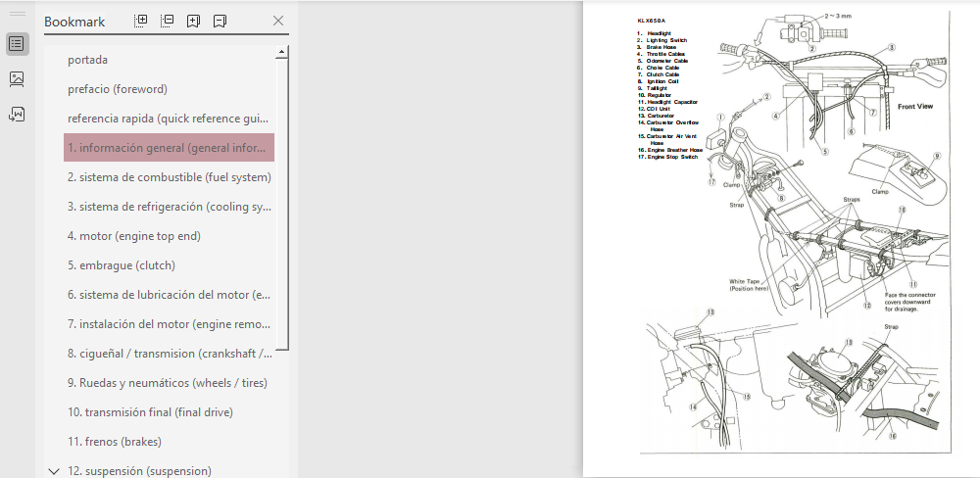The height and width of the screenshot is (478, 980).
Task: Click the bookmark panel toolbar's fourth icon
Action: coord(220,22)
